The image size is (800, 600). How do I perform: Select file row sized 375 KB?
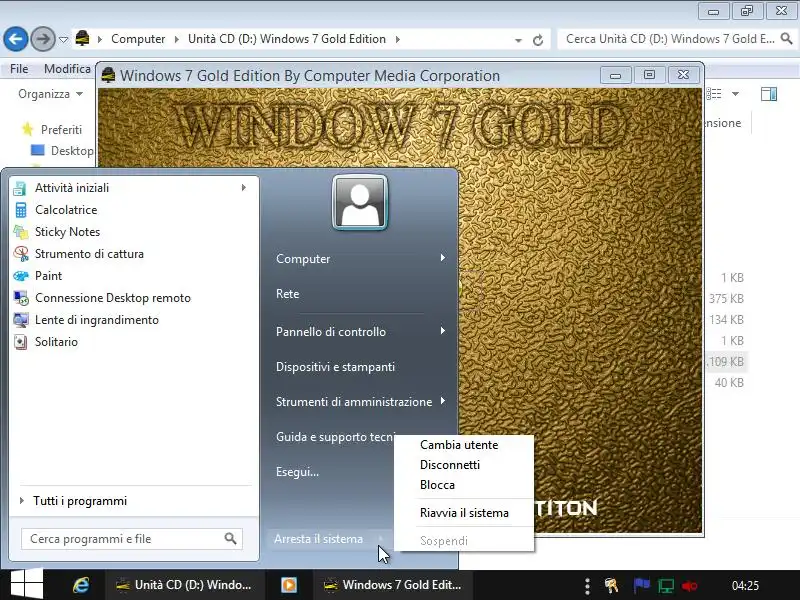726,298
